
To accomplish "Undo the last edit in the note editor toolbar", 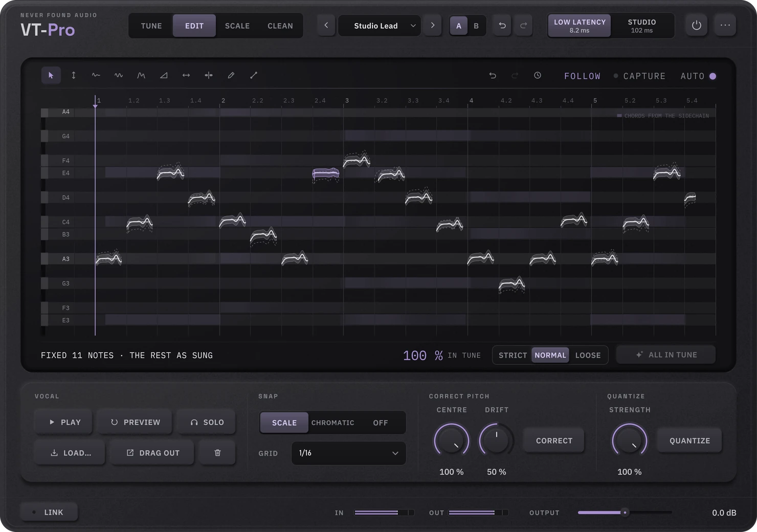I will (x=493, y=76).
